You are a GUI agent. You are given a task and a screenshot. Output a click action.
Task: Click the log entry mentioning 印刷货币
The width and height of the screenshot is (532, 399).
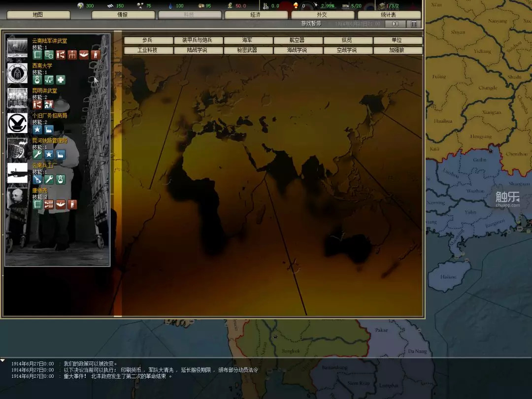point(161,370)
